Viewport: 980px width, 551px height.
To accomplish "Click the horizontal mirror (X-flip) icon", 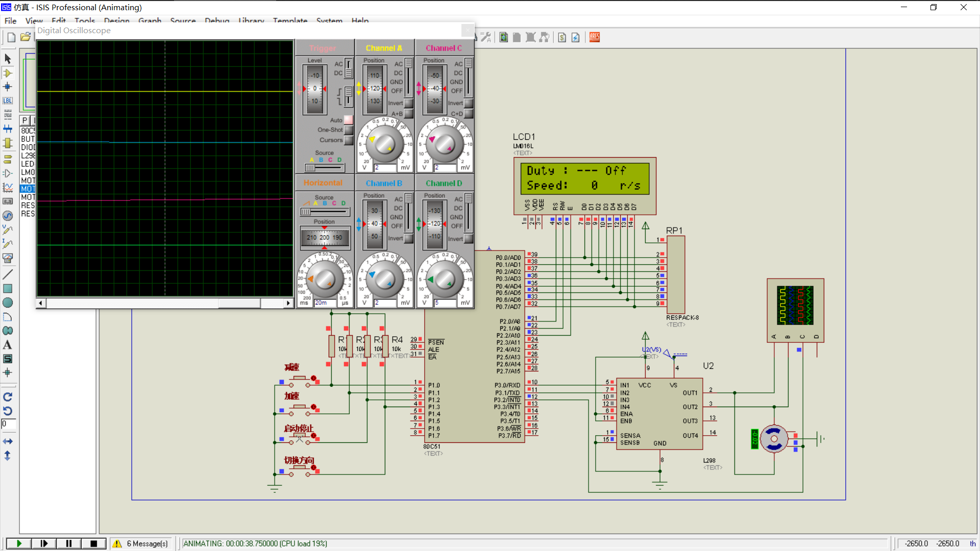I will (x=8, y=441).
